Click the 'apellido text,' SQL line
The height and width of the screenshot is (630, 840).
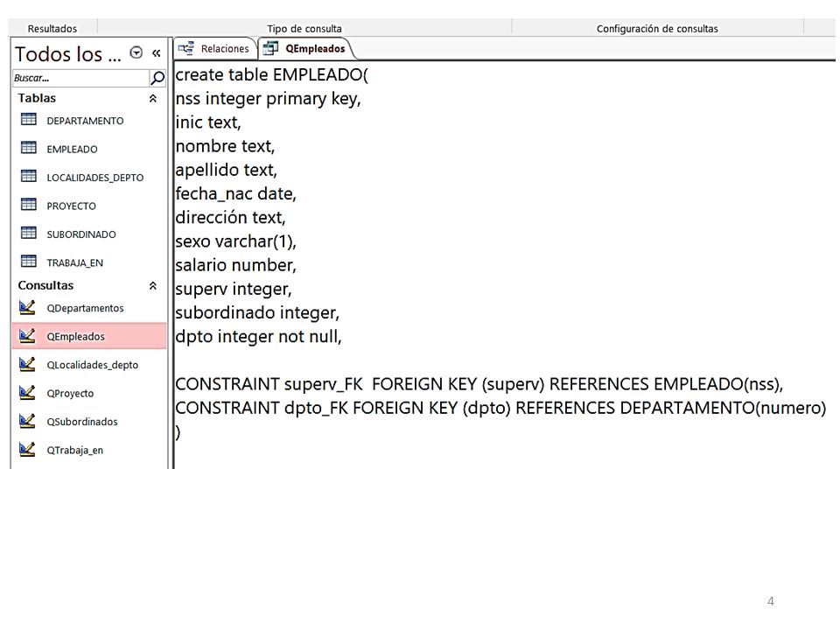tap(226, 171)
